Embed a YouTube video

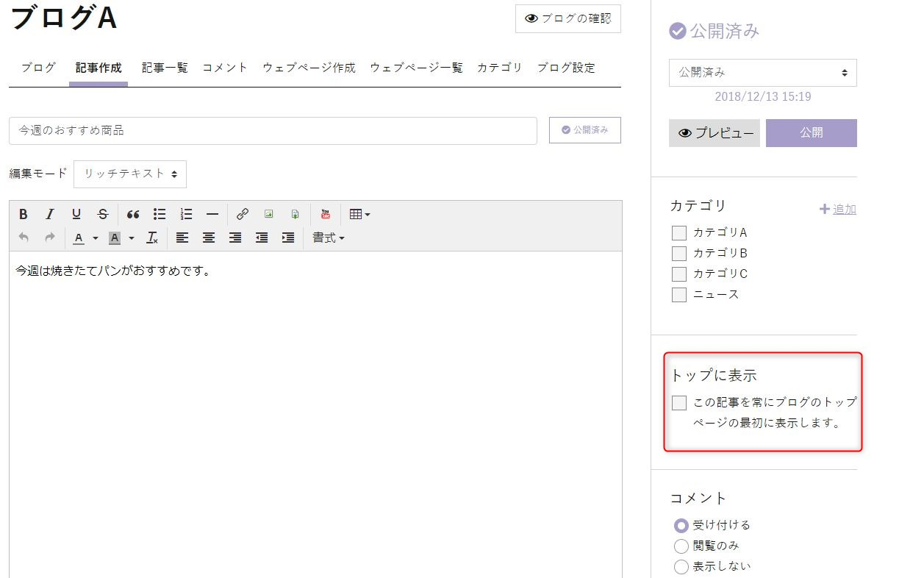(x=326, y=214)
